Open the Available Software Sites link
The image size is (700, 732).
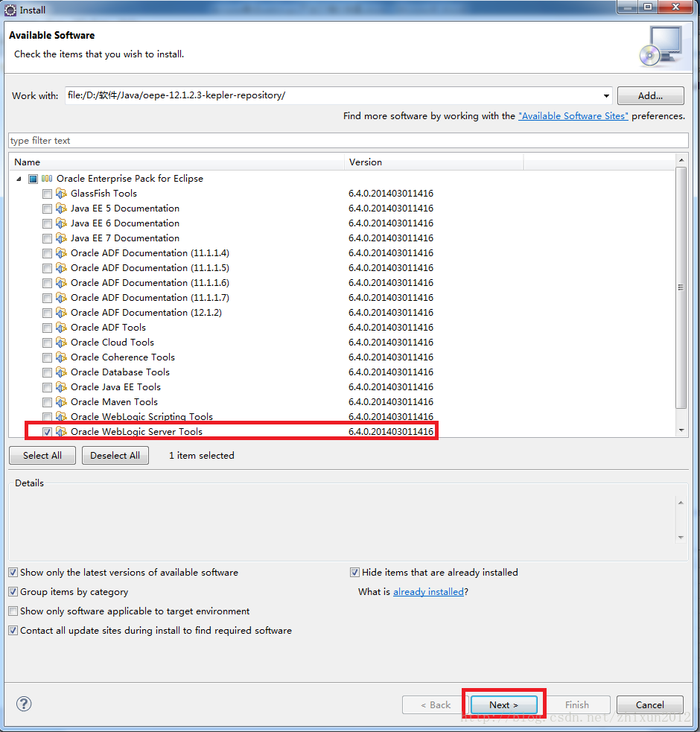[573, 115]
